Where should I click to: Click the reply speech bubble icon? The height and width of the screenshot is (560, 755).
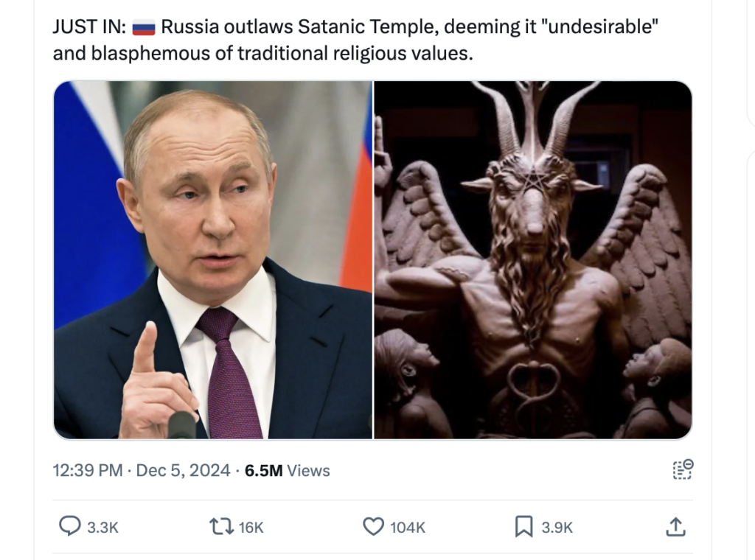click(x=70, y=526)
